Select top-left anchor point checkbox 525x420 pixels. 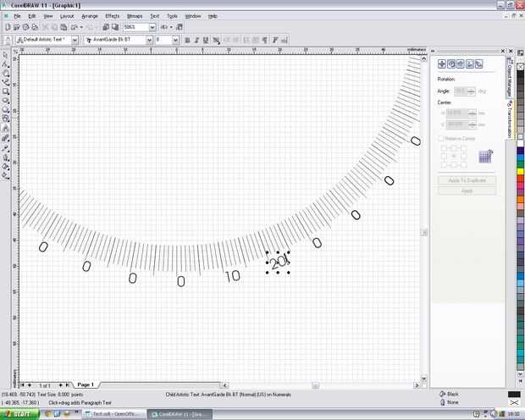point(444,147)
